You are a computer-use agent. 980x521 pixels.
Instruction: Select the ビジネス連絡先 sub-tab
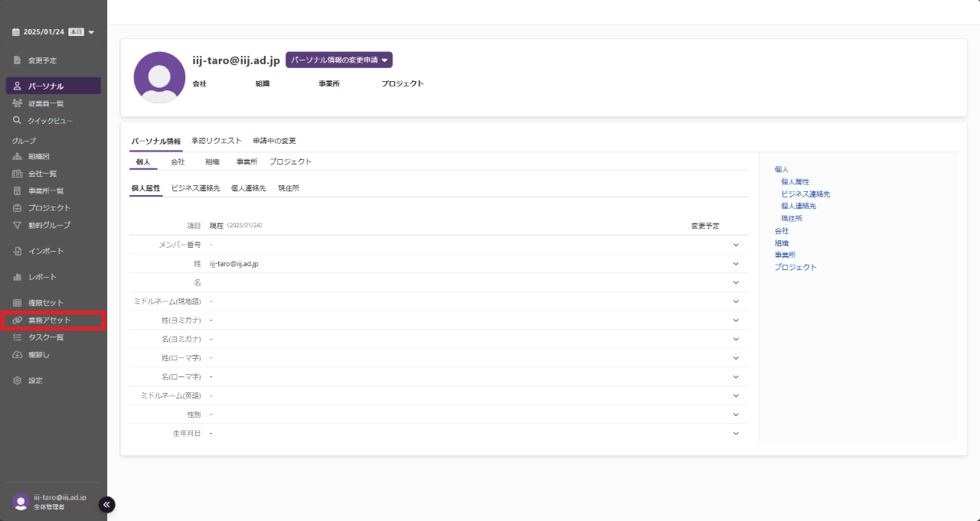[195, 188]
